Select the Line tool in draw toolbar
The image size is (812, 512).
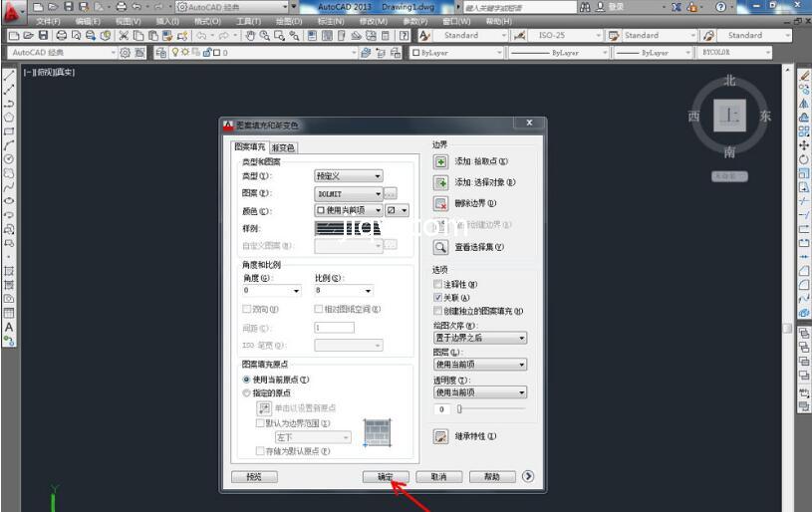tap(9, 76)
